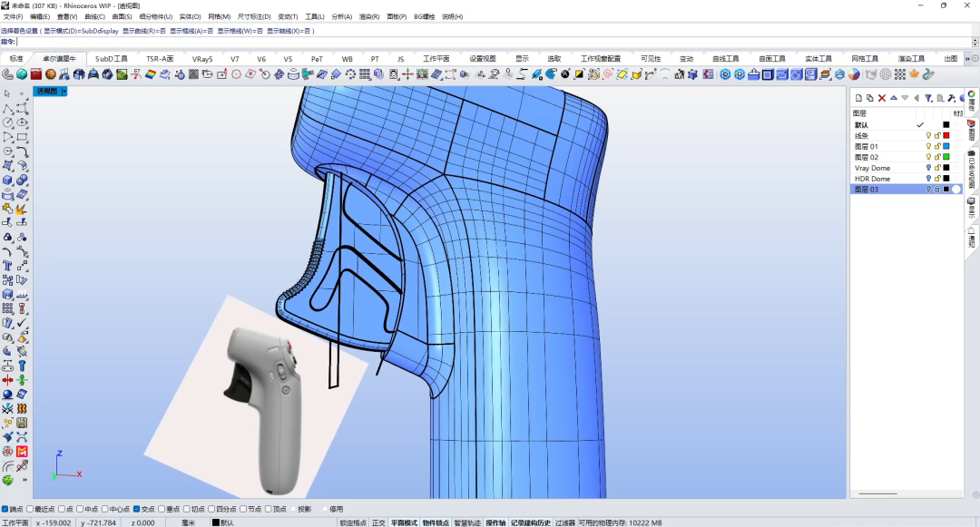Switch to the SubD工具 toolbar tab

(112, 59)
